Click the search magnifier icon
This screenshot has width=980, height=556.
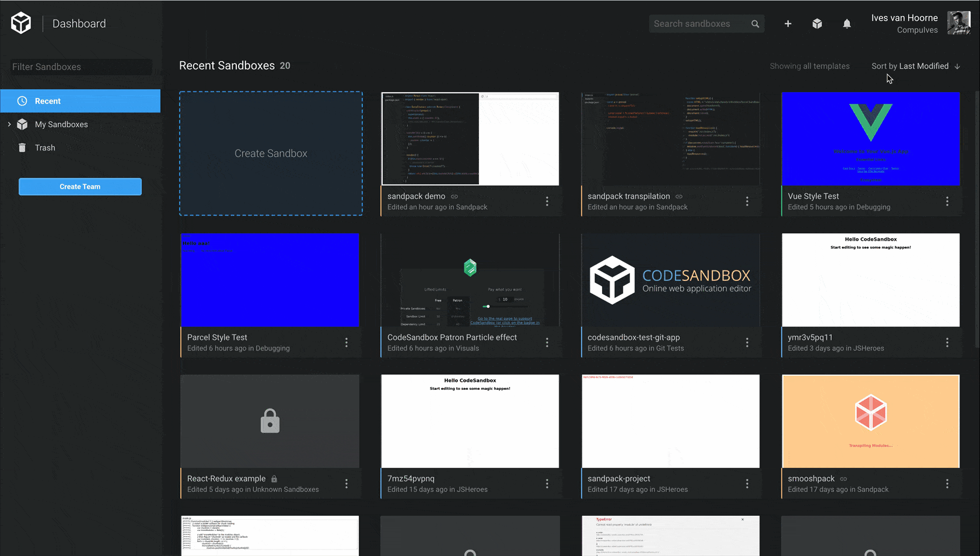755,24
